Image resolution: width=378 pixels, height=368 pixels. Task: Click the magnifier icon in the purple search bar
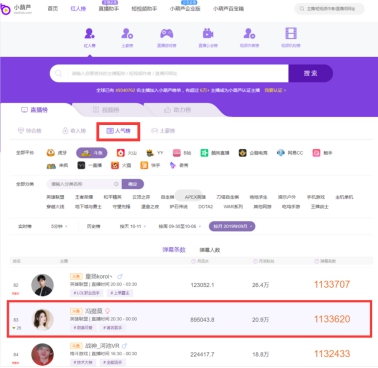pos(59,73)
